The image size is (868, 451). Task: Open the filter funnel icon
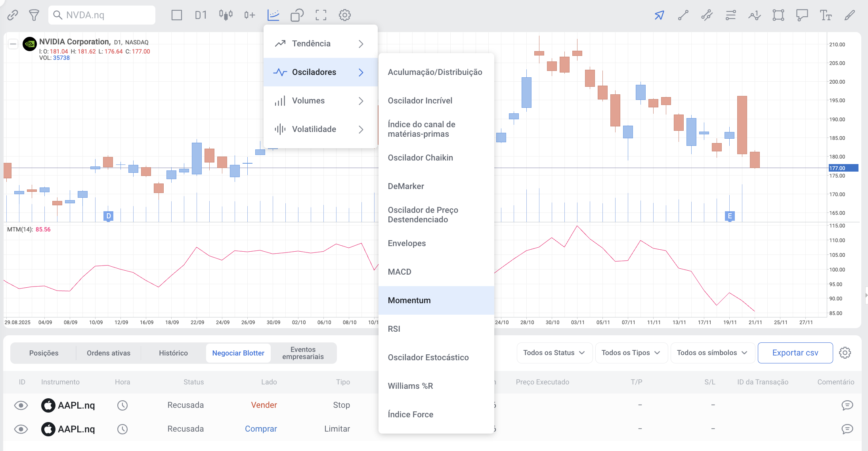coord(34,15)
